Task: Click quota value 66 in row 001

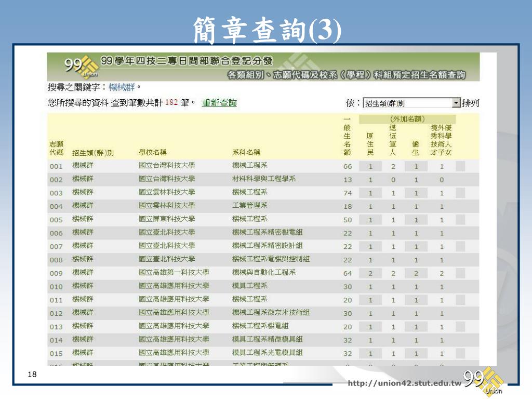Action: click(x=348, y=167)
